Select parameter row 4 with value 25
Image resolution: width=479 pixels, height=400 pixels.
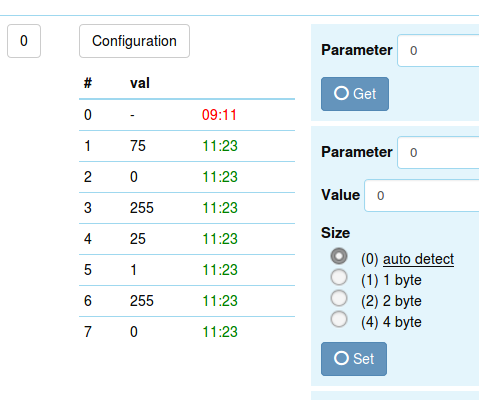click(187, 239)
